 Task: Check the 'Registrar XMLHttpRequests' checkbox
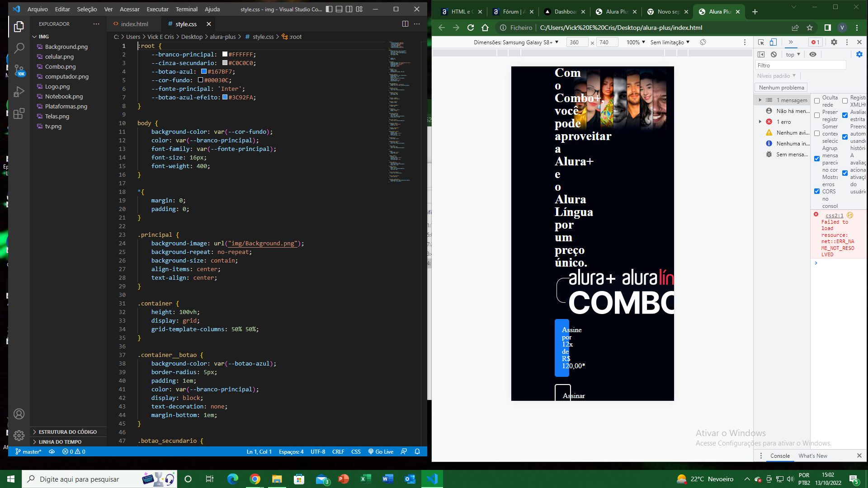coord(845,101)
